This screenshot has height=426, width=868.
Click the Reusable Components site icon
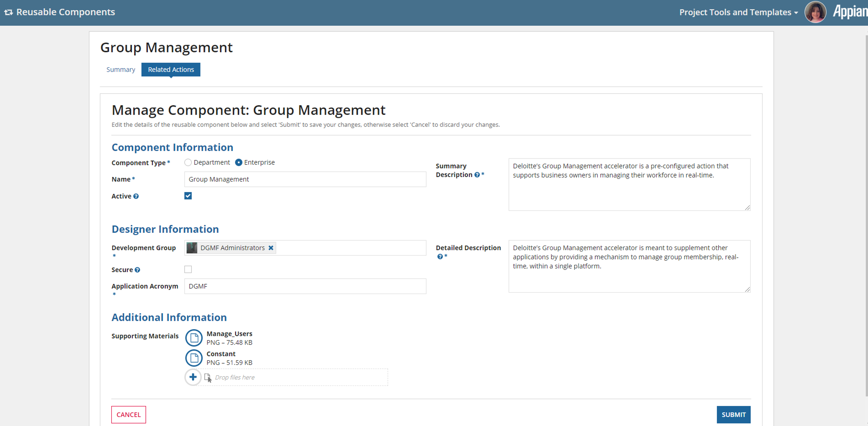pos(8,12)
